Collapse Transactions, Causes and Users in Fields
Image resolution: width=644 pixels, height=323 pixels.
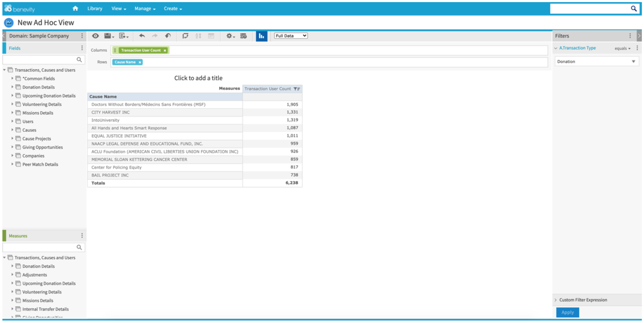tap(5, 70)
